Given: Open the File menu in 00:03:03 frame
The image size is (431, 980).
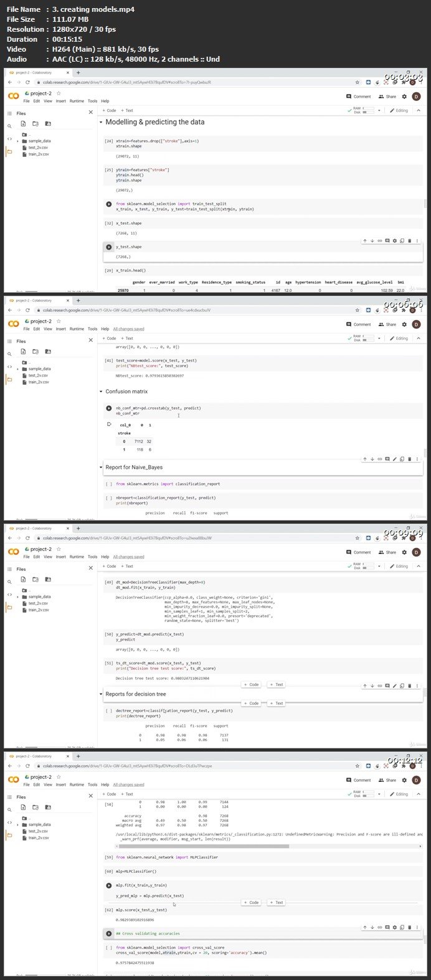Looking at the screenshot, I should 27,101.
